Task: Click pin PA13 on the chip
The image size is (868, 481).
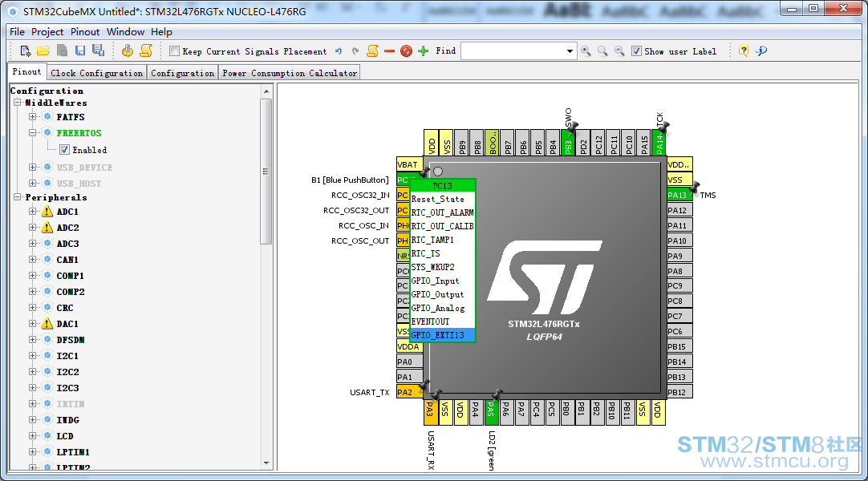Action: pos(679,195)
